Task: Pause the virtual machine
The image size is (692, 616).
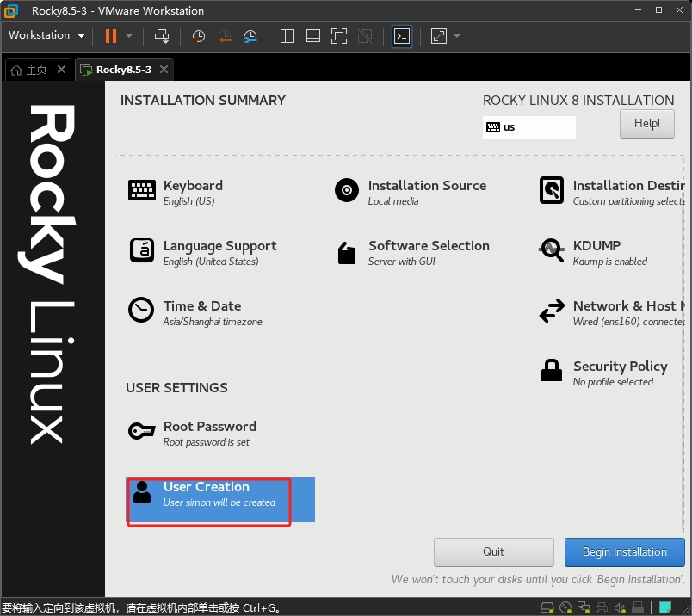Action: (111, 36)
